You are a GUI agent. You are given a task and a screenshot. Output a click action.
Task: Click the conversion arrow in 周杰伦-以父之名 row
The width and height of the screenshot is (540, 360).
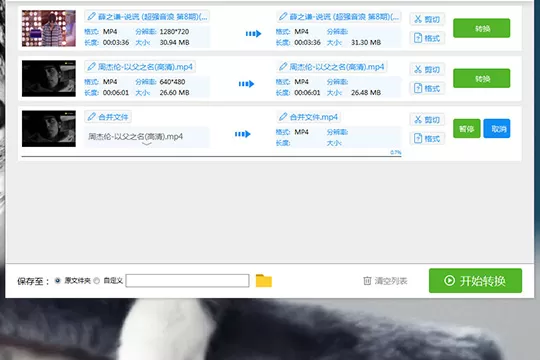[x=247, y=84]
